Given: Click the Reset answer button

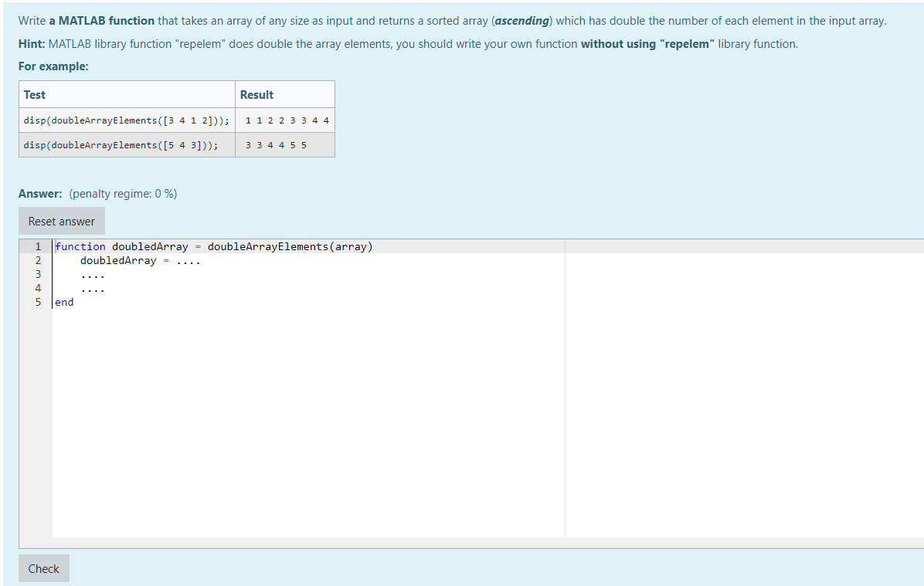Looking at the screenshot, I should (x=61, y=221).
